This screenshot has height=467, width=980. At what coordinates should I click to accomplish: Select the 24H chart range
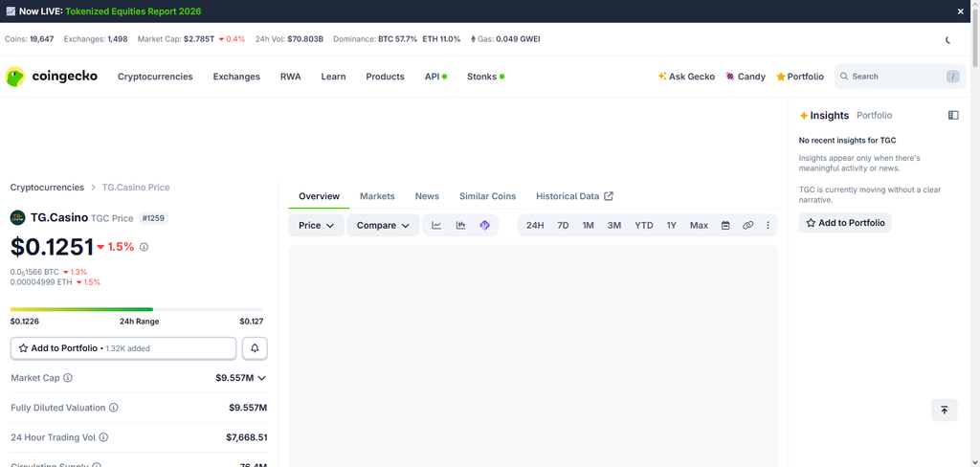point(535,225)
